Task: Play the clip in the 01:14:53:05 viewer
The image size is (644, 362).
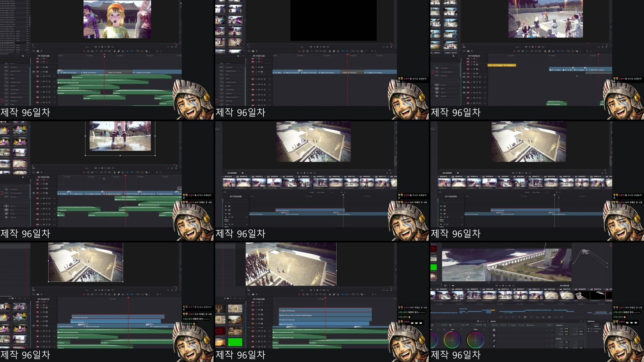Action: (x=523, y=173)
